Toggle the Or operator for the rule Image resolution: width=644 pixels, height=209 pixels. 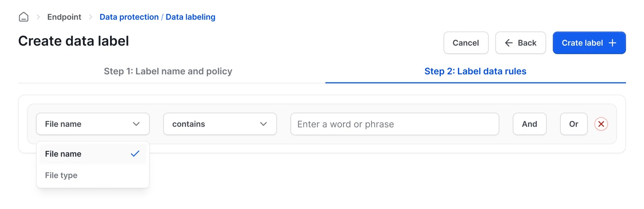pyautogui.click(x=573, y=124)
